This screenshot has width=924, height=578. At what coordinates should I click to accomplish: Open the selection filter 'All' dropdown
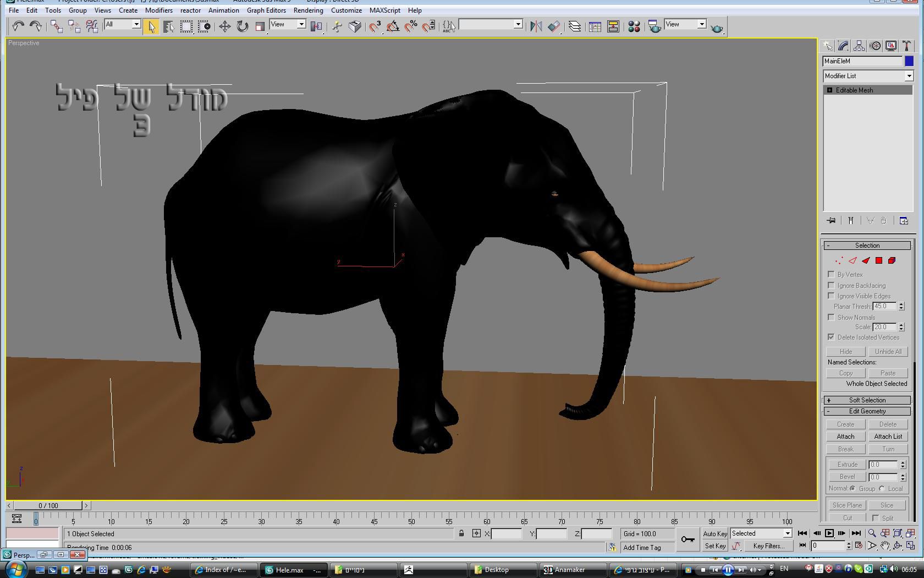click(x=136, y=24)
